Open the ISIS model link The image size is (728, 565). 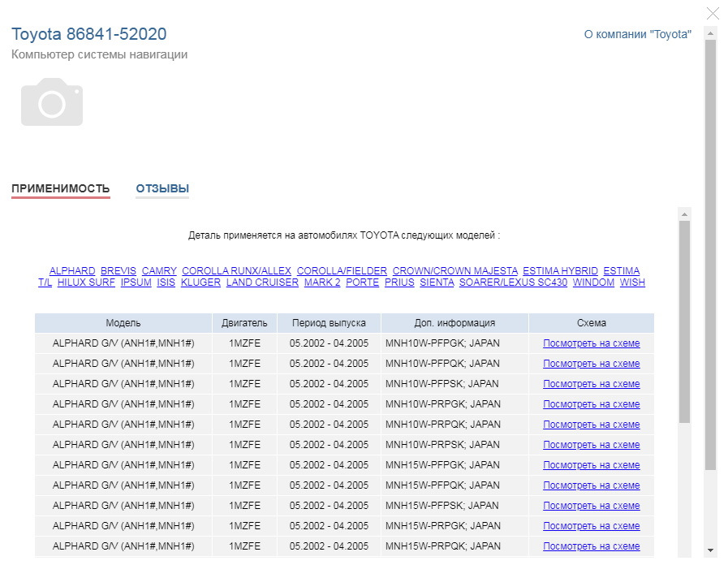166,282
